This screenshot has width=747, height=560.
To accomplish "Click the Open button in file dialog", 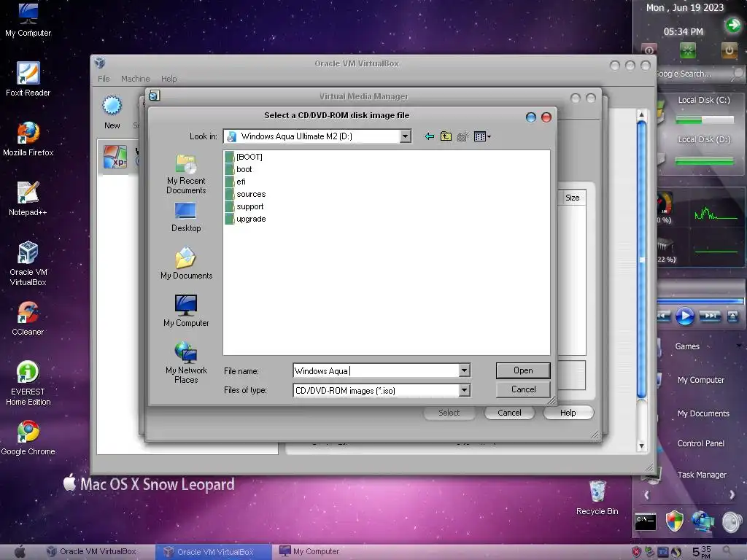I will (x=523, y=370).
